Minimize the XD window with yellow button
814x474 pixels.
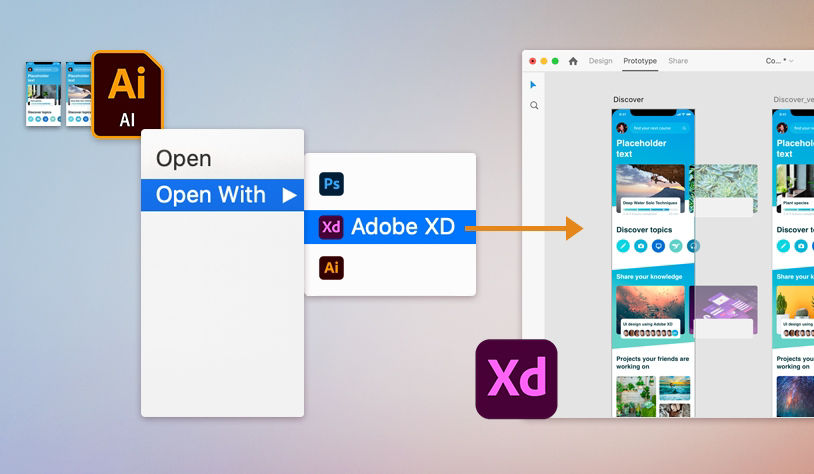coord(544,61)
